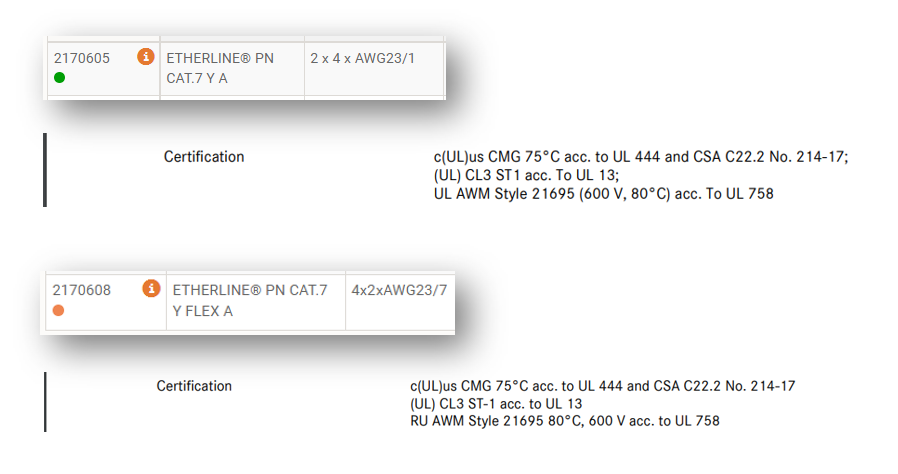898x474 pixels.
Task: Click the "RU AWM Style 21695 80°C, 600 V" line
Action: click(564, 421)
